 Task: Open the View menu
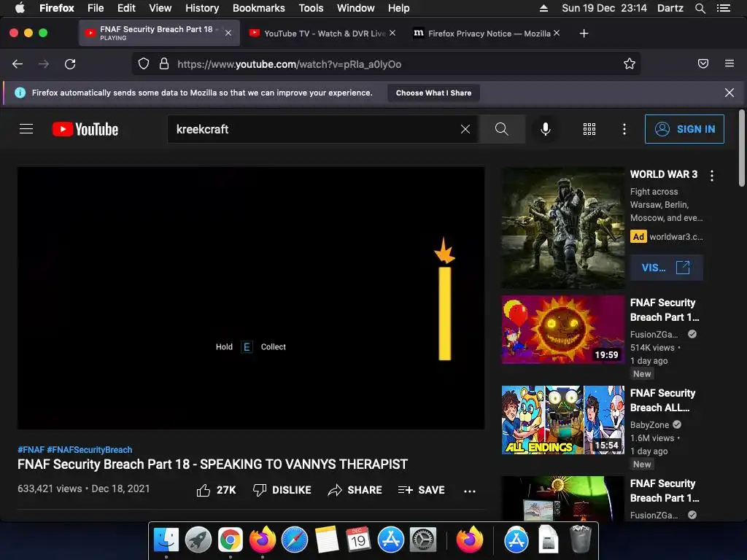click(160, 8)
